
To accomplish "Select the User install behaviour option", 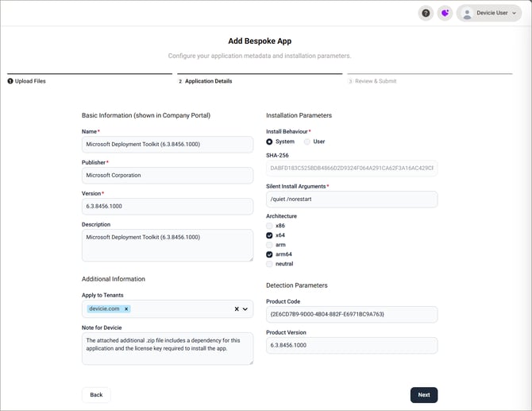I will (x=307, y=142).
